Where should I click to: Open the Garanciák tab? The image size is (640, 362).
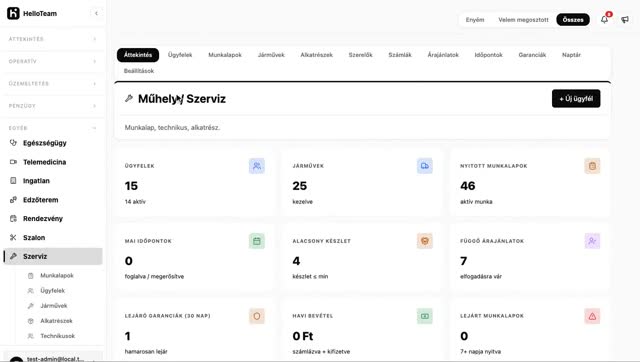532,55
